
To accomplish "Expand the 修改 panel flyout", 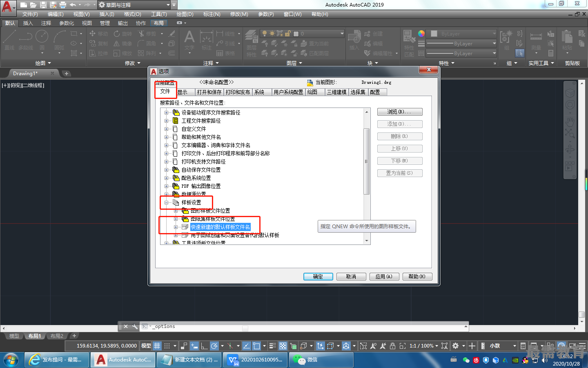I will (133, 63).
